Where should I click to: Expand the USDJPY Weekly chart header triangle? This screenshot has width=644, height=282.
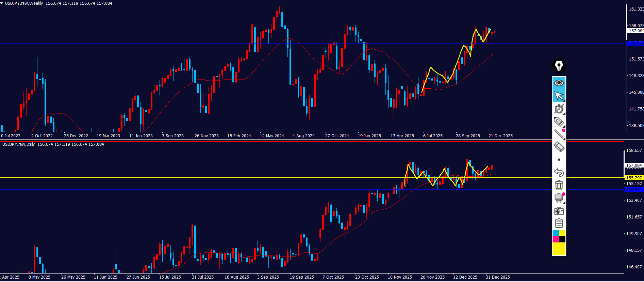click(x=2, y=3)
